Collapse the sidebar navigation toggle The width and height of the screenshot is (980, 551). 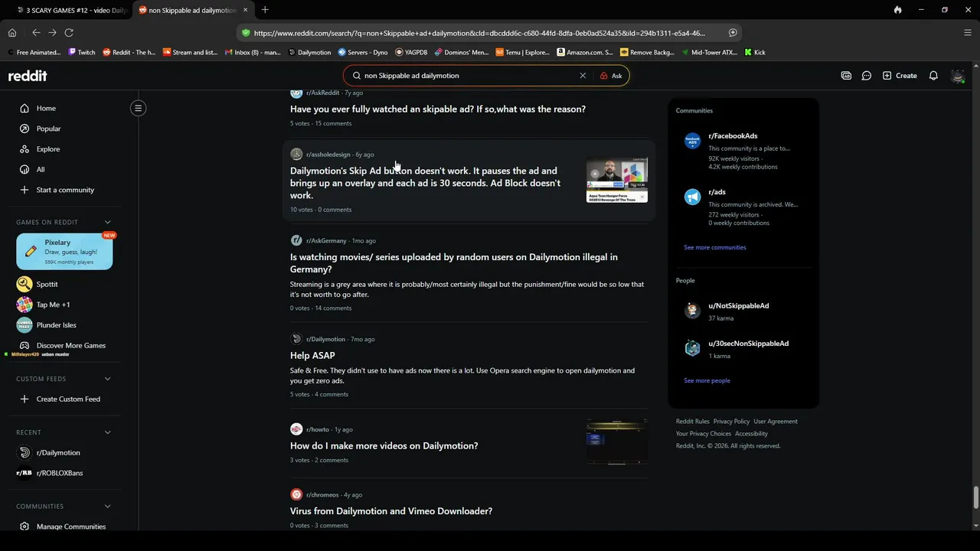(139, 108)
